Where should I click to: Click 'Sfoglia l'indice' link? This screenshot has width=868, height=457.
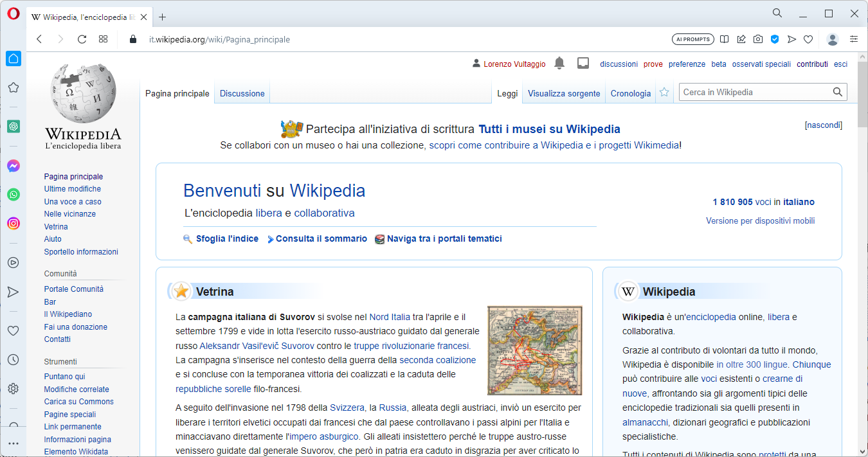coord(227,238)
